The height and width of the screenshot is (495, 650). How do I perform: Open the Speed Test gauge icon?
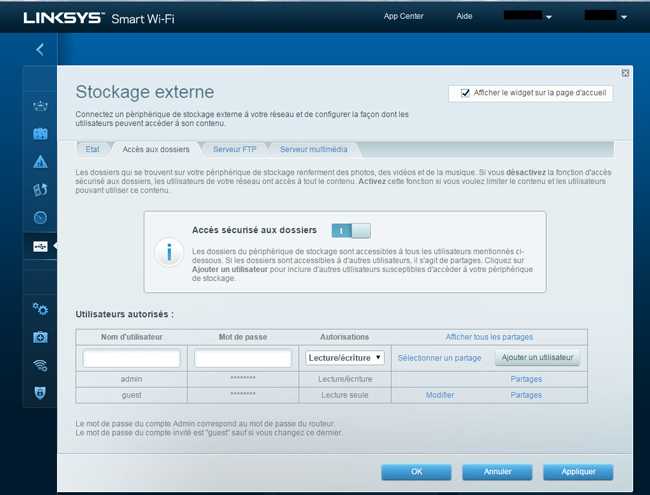click(x=40, y=218)
